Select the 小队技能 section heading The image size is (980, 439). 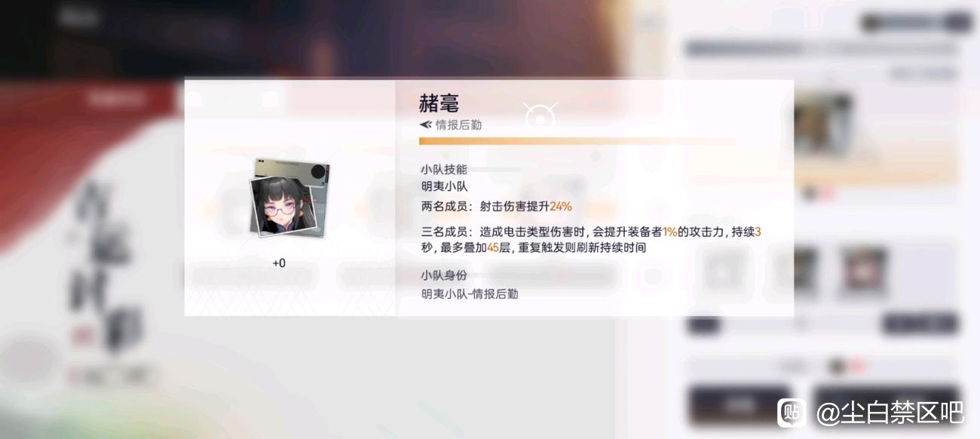444,170
